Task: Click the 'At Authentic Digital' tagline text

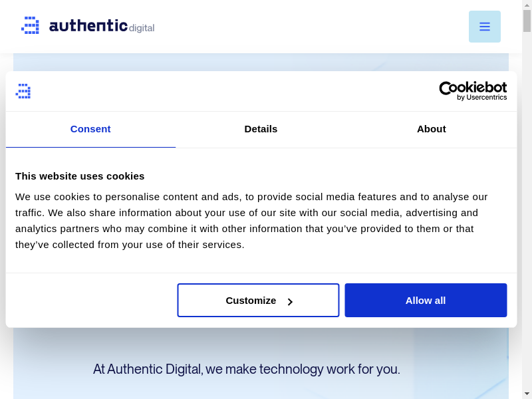Action: [x=246, y=369]
